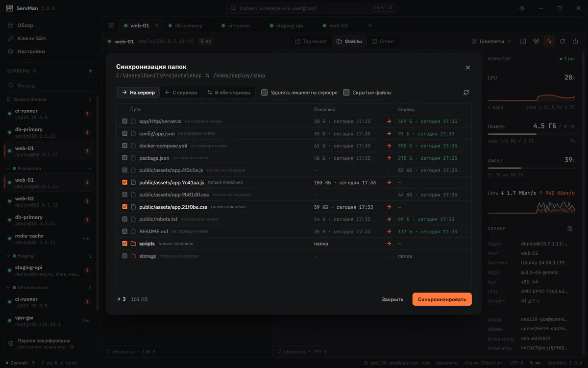Click the folder icon of the scripts row

(133, 244)
